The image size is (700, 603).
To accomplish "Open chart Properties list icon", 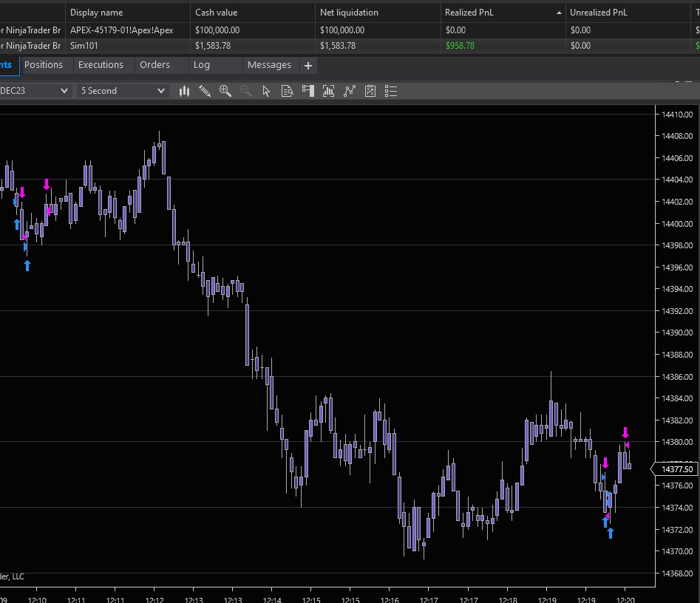I will (391, 91).
